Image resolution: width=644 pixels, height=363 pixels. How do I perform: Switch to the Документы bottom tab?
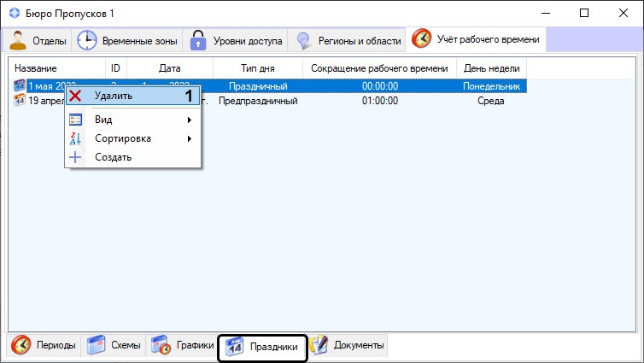tap(348, 345)
